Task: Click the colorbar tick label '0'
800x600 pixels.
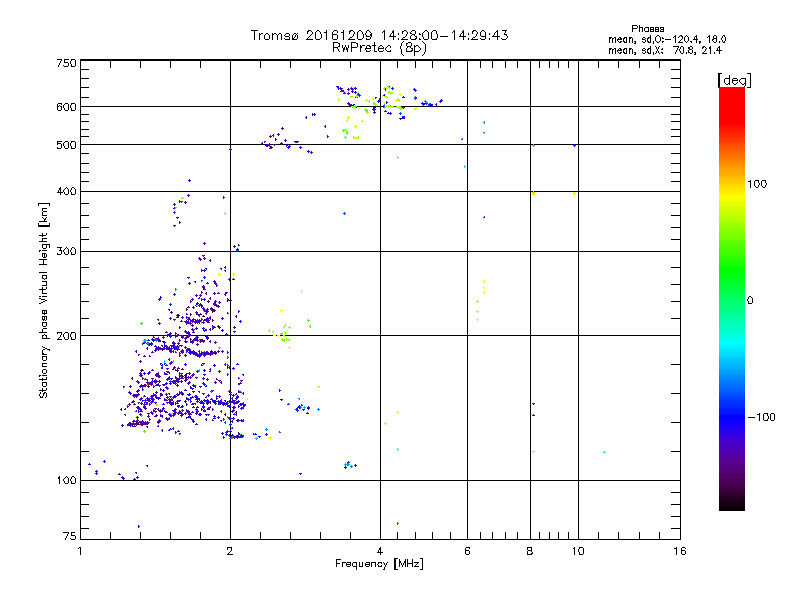Action: (x=749, y=301)
